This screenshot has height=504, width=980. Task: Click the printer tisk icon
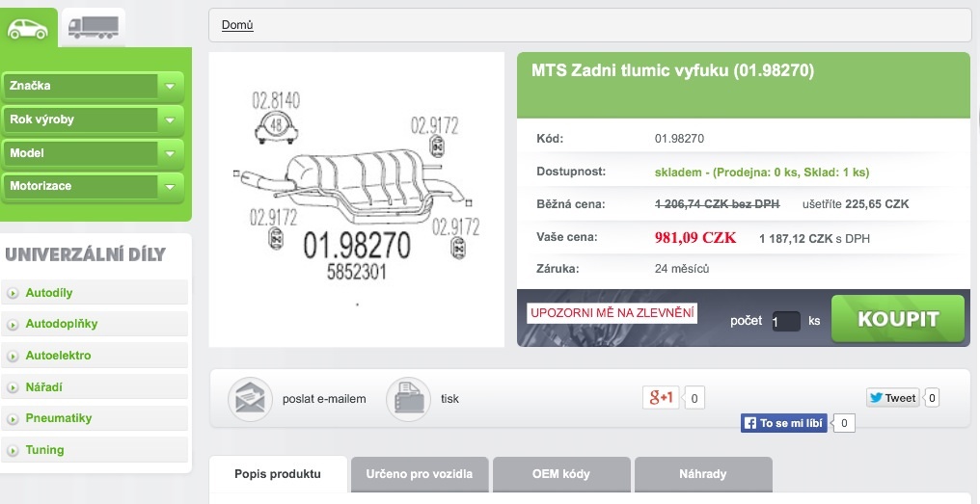click(x=408, y=398)
